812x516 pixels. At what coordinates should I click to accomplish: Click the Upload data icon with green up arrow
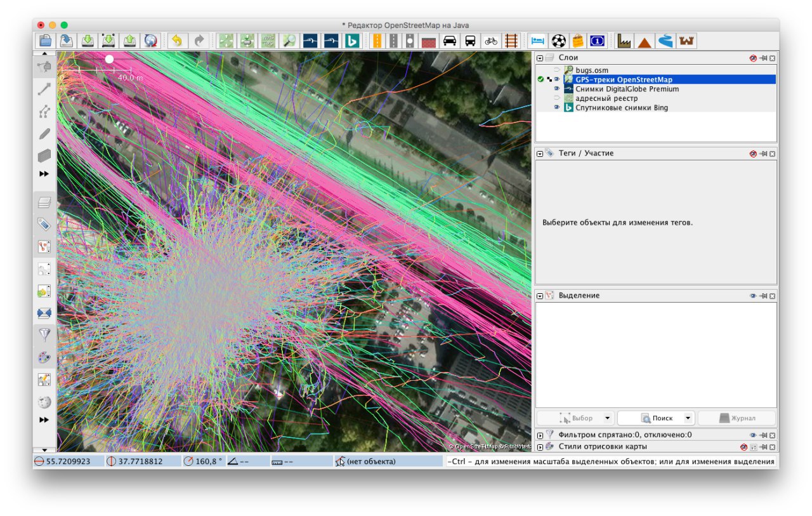tap(129, 41)
